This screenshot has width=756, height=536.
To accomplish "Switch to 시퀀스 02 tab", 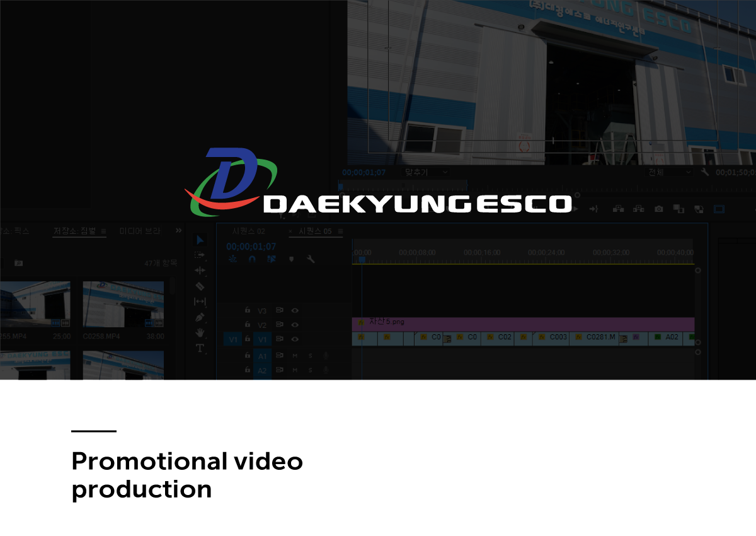I will (x=249, y=231).
